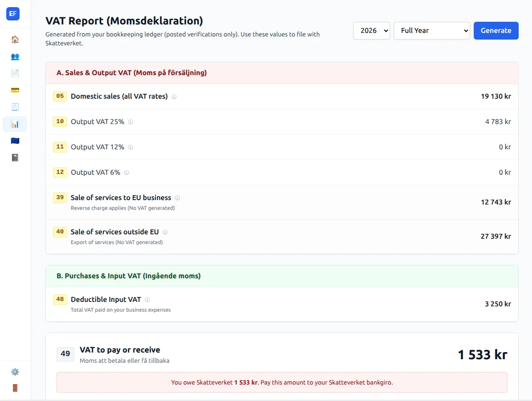Open the Customers people icon
This screenshot has width=532, height=401.
(15, 56)
